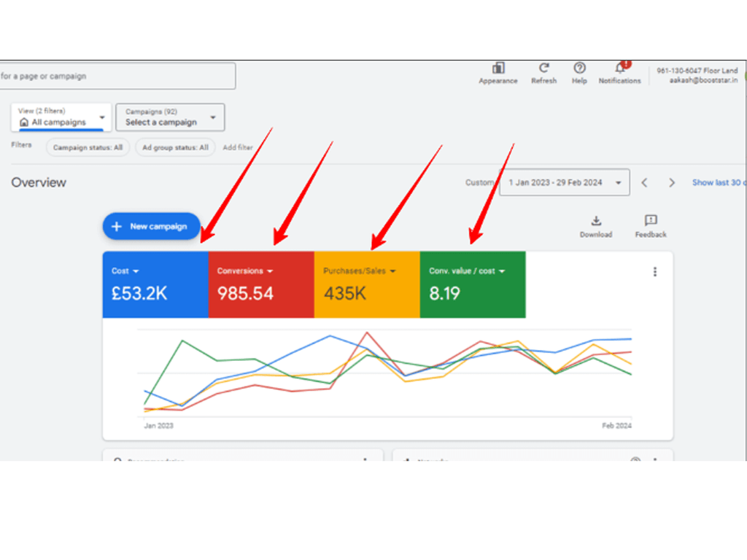Click the New campaign button
Image resolution: width=747 pixels, height=560 pixels.
[151, 227]
